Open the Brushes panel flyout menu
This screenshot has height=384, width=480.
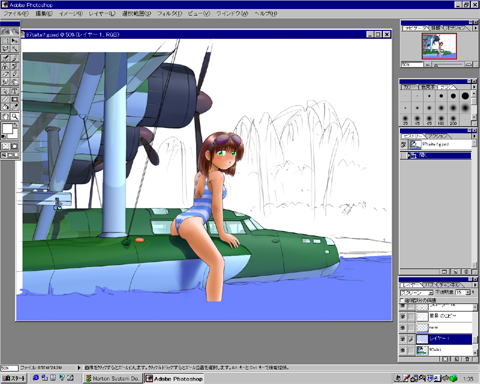(474, 87)
